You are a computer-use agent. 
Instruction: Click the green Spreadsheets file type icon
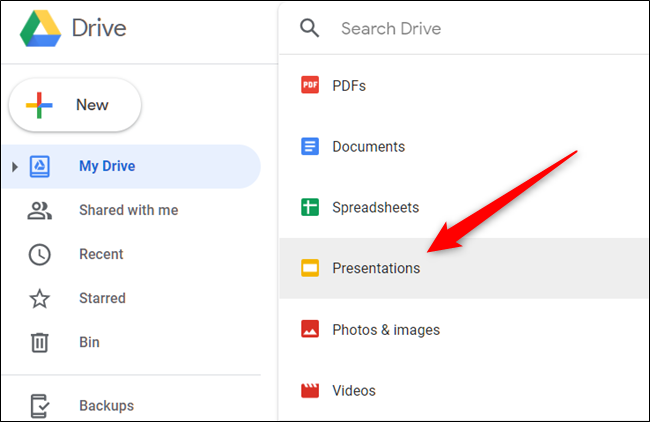pyautogui.click(x=310, y=208)
